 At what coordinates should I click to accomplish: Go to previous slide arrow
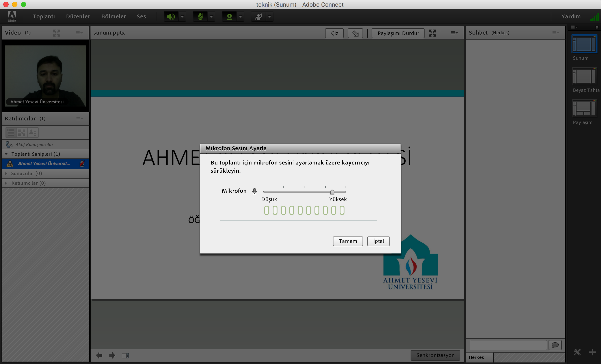coord(99,355)
